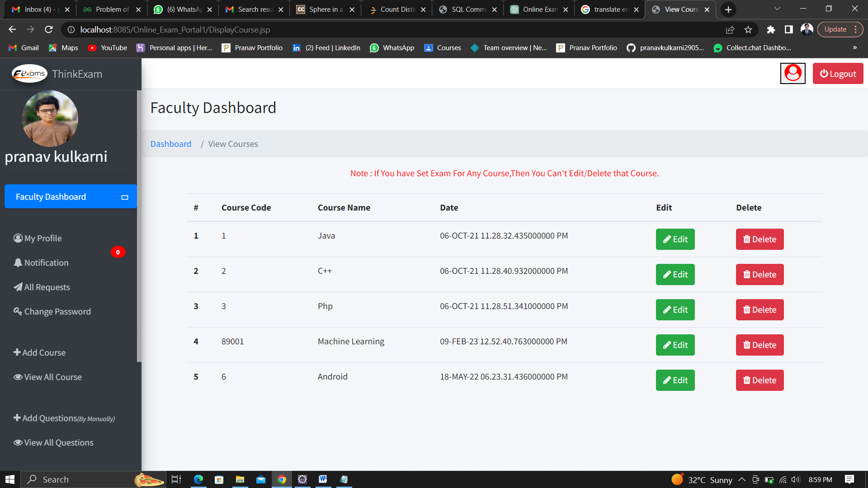Show hidden bookmarks overflow chevron
Viewport: 868px width, 488px height.
[854, 48]
